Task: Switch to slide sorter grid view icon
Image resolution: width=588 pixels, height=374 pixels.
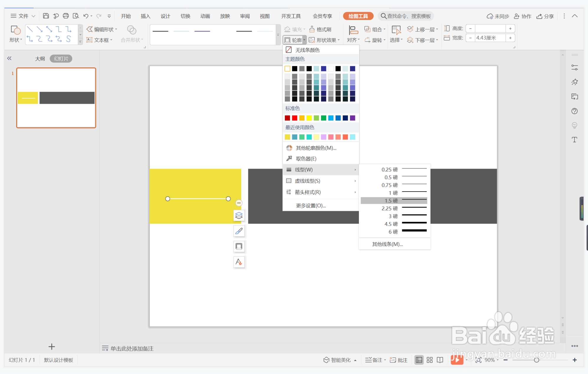Action: (430, 360)
